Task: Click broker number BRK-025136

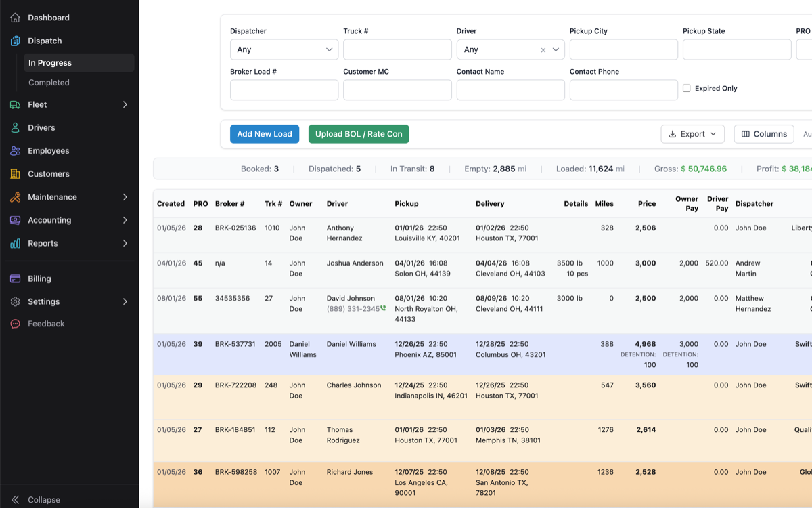Action: [x=235, y=228]
